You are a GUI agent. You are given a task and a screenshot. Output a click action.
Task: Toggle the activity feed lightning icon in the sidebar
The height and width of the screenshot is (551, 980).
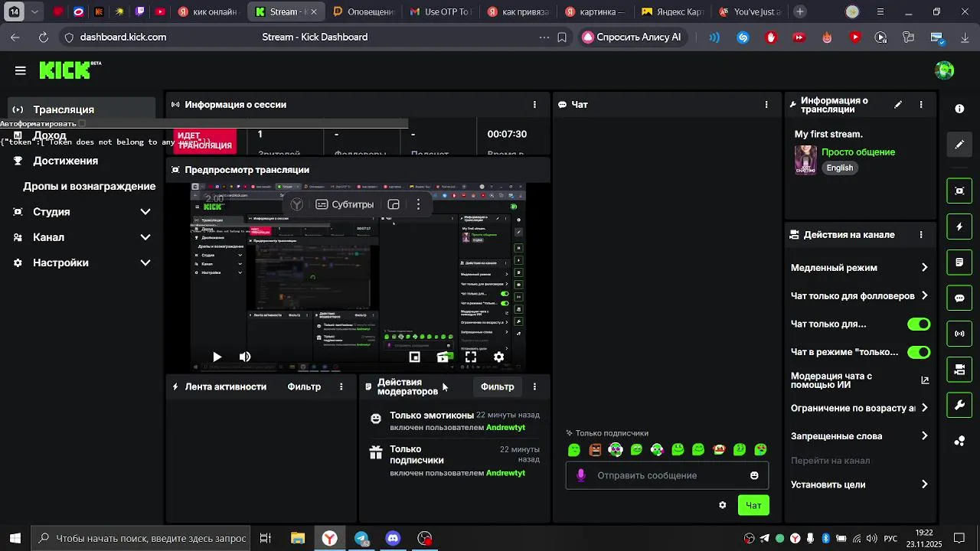pyautogui.click(x=959, y=227)
